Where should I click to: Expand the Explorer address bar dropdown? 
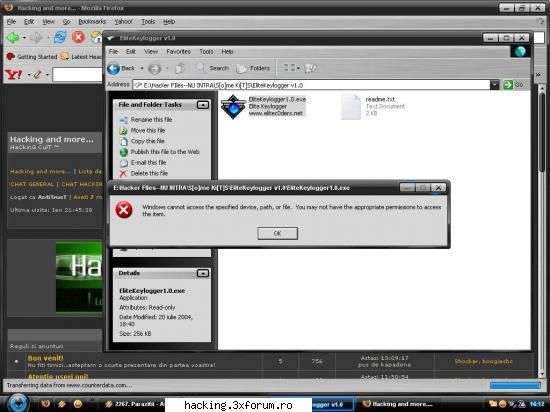(x=494, y=85)
